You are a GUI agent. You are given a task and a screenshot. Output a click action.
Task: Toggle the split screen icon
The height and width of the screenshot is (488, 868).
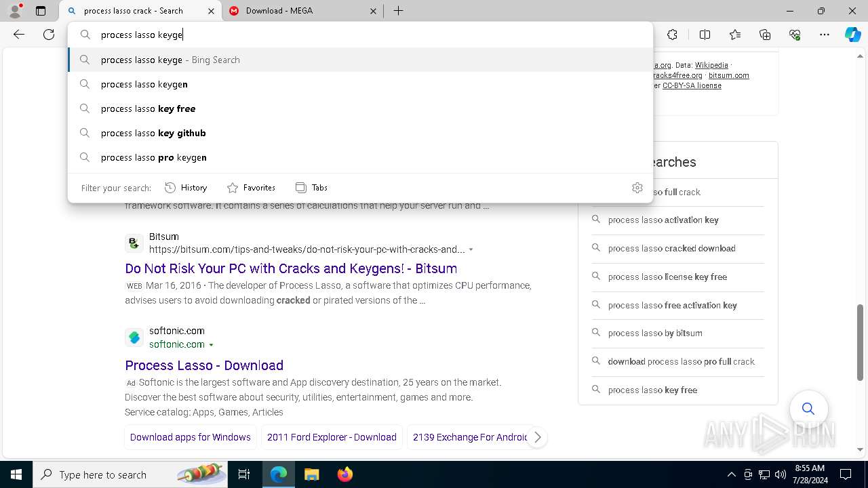705,35
